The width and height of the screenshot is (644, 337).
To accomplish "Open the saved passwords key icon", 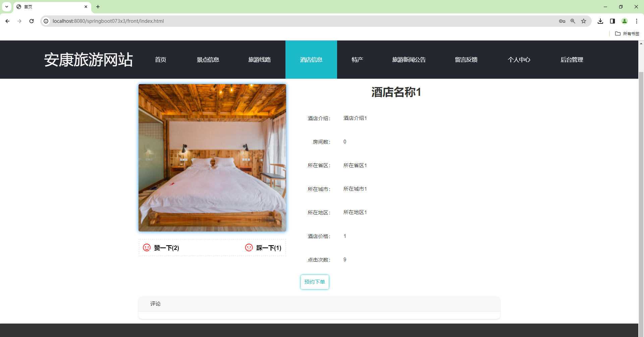I will click(562, 21).
